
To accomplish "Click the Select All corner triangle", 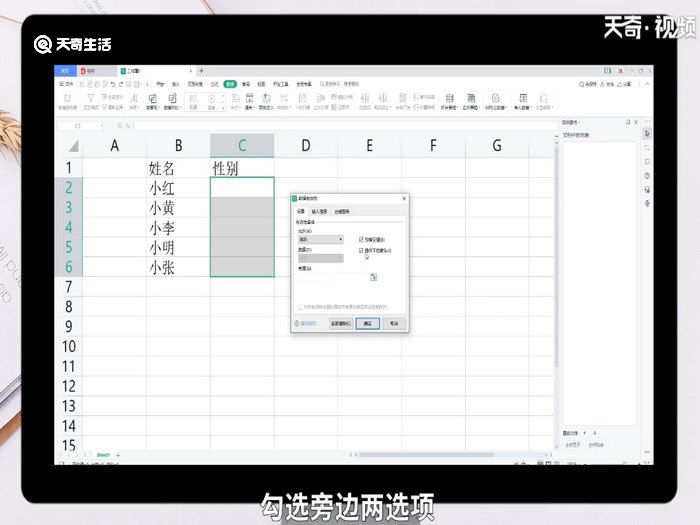I will [74, 146].
